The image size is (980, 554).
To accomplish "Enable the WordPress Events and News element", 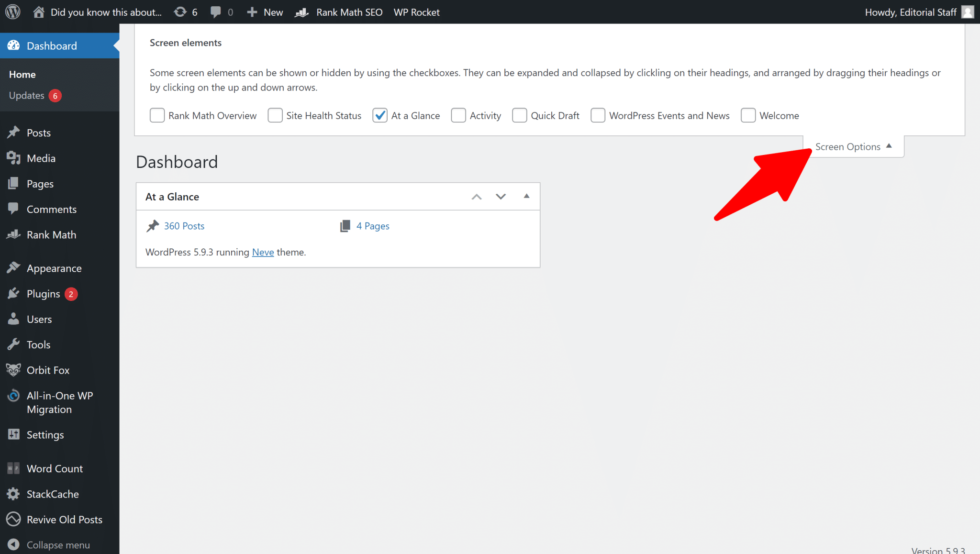I will click(x=598, y=115).
